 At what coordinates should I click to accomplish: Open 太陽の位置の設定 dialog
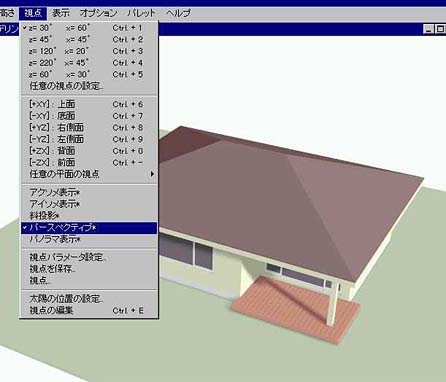pyautogui.click(x=89, y=299)
